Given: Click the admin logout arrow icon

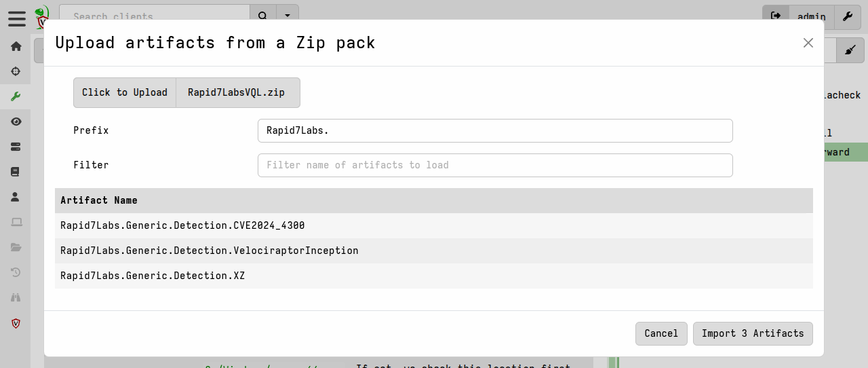Looking at the screenshot, I should tap(776, 16).
